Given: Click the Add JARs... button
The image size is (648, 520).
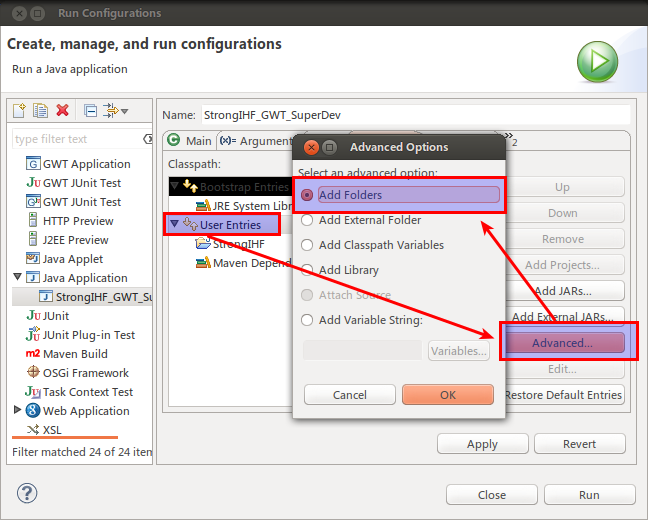Looking at the screenshot, I should [564, 291].
